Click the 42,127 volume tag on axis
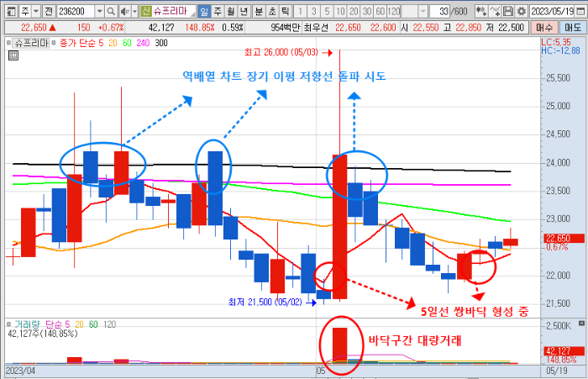 (564, 351)
